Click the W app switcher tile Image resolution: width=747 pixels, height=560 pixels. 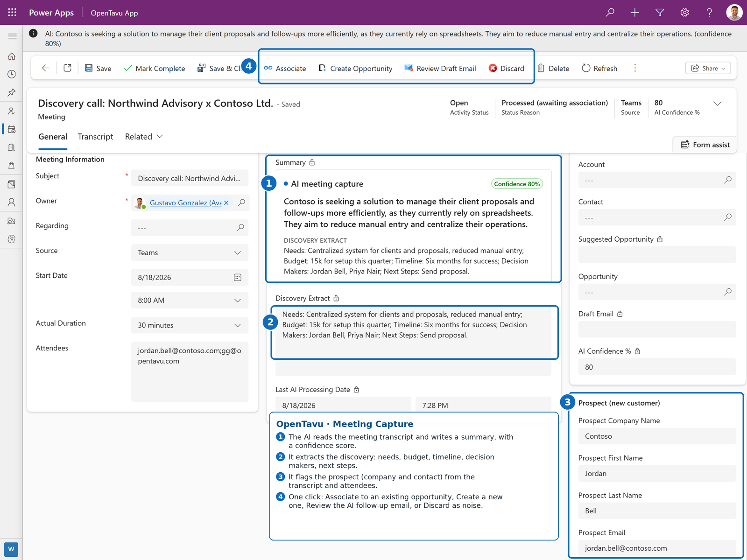click(11, 549)
